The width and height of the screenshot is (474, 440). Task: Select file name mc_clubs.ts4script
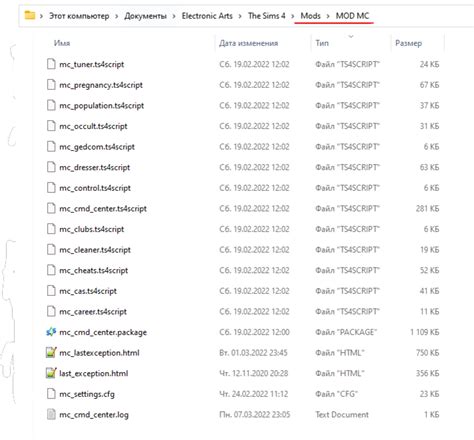click(x=92, y=229)
